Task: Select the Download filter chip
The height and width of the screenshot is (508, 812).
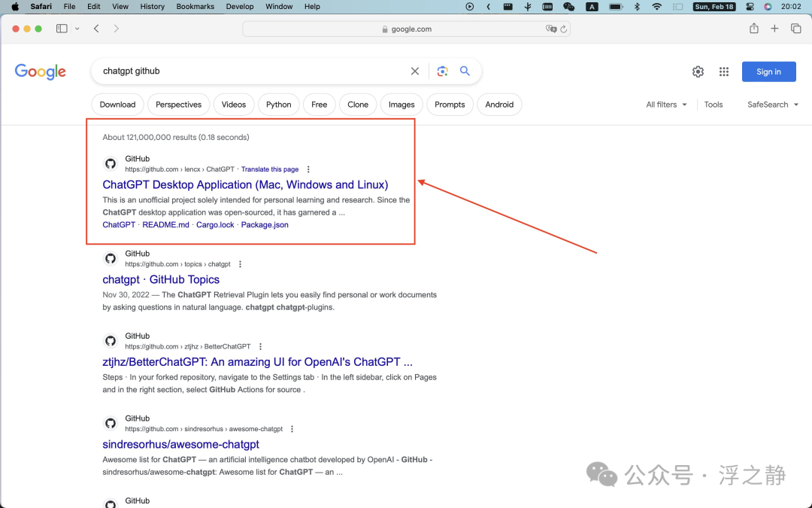Action: 117,105
